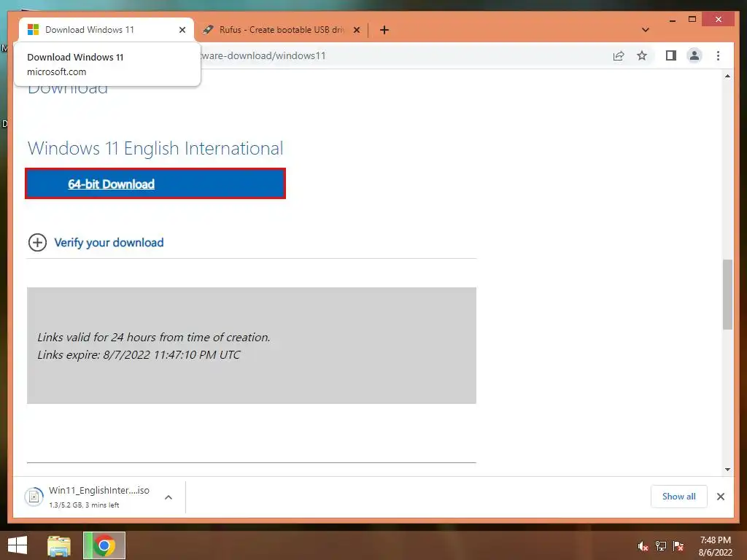Click the share page icon in the address bar
This screenshot has height=560, width=747.
[619, 55]
